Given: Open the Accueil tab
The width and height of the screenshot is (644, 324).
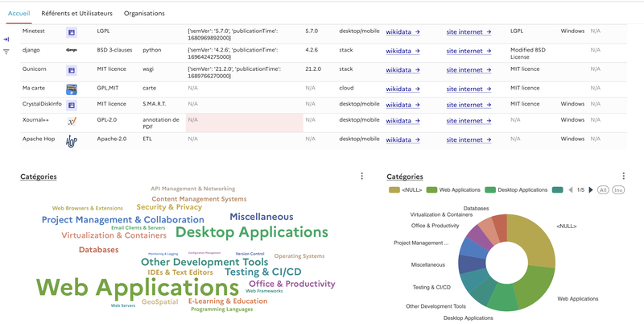Looking at the screenshot, I should [19, 13].
